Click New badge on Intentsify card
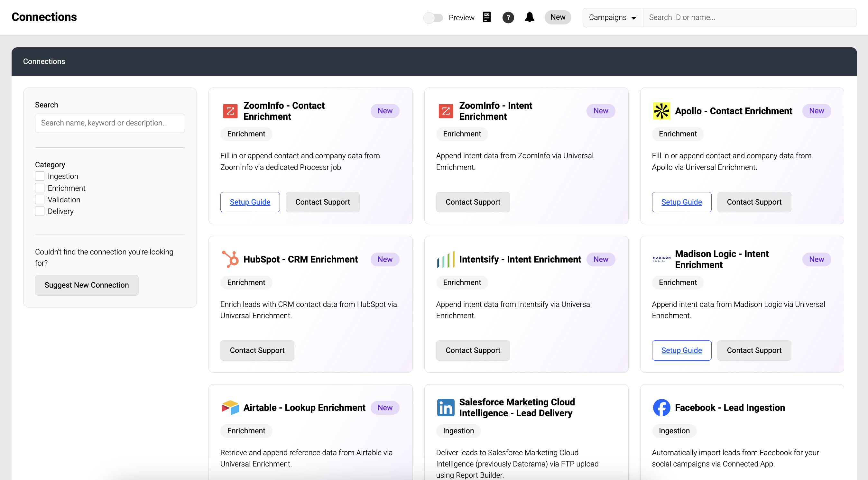Screen dimensions: 868x480 [601, 259]
